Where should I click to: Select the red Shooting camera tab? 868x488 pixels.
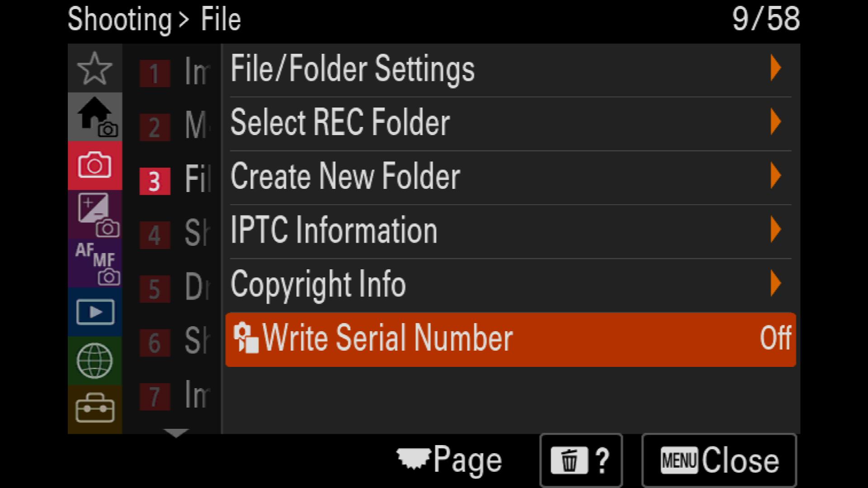click(95, 166)
